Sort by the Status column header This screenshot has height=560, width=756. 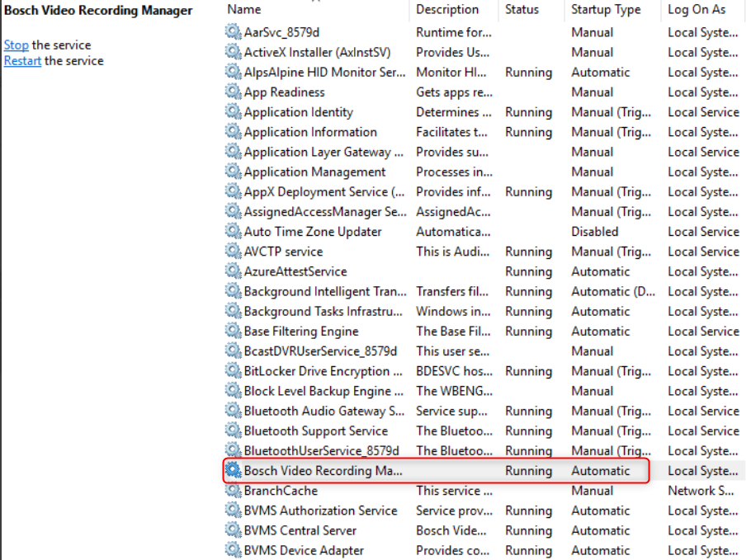click(522, 9)
